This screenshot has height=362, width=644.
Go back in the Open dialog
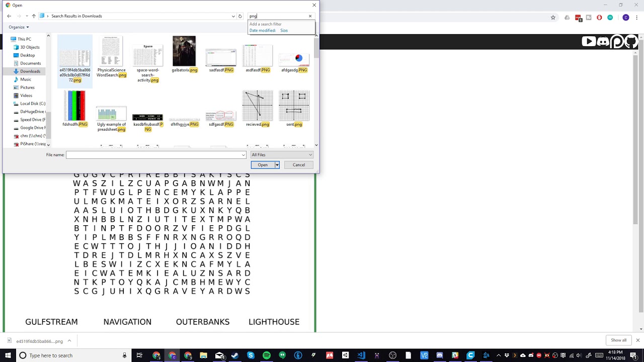point(9,16)
